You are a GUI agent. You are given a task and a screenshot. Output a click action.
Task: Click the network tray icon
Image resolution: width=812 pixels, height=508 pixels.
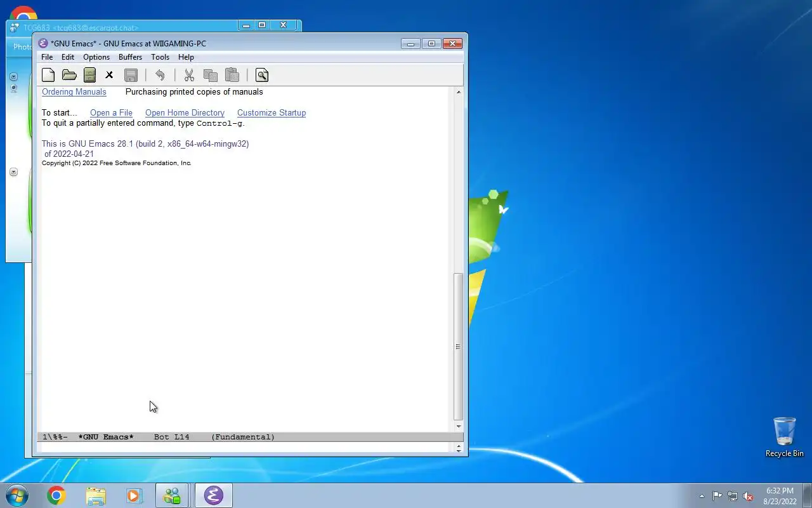[x=733, y=496]
